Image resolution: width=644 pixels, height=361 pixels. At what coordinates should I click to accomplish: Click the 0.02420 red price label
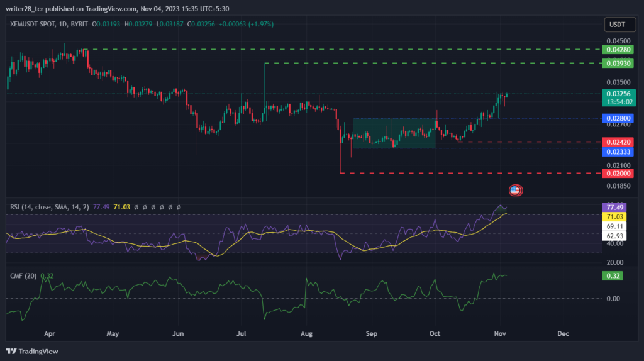[x=618, y=142]
